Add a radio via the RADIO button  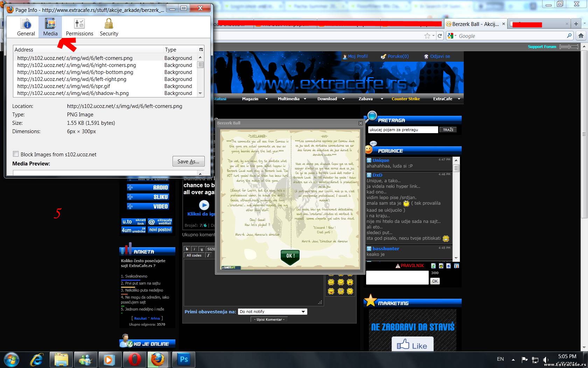[x=148, y=188]
